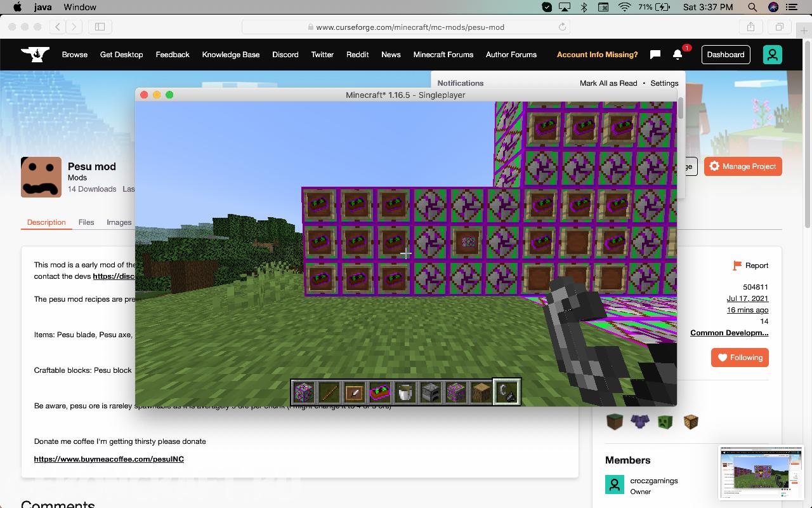Switch to the Files tab

coord(86,222)
